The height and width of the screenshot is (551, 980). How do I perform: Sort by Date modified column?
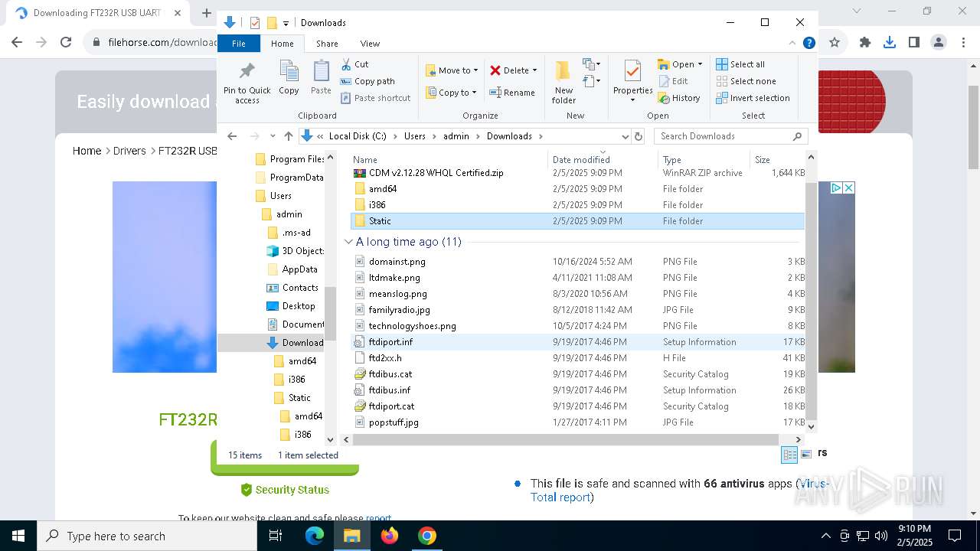point(603,160)
